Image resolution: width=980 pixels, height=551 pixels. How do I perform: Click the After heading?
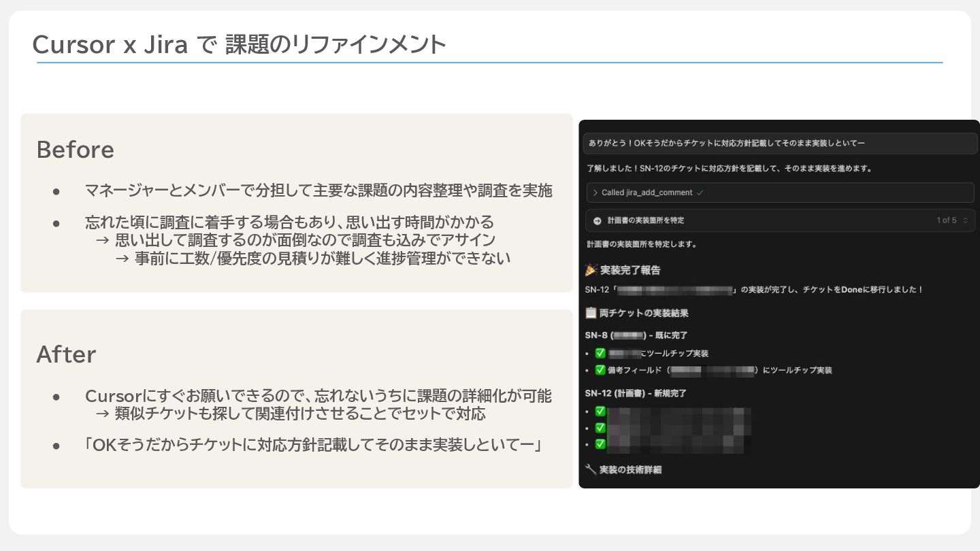coord(66,354)
